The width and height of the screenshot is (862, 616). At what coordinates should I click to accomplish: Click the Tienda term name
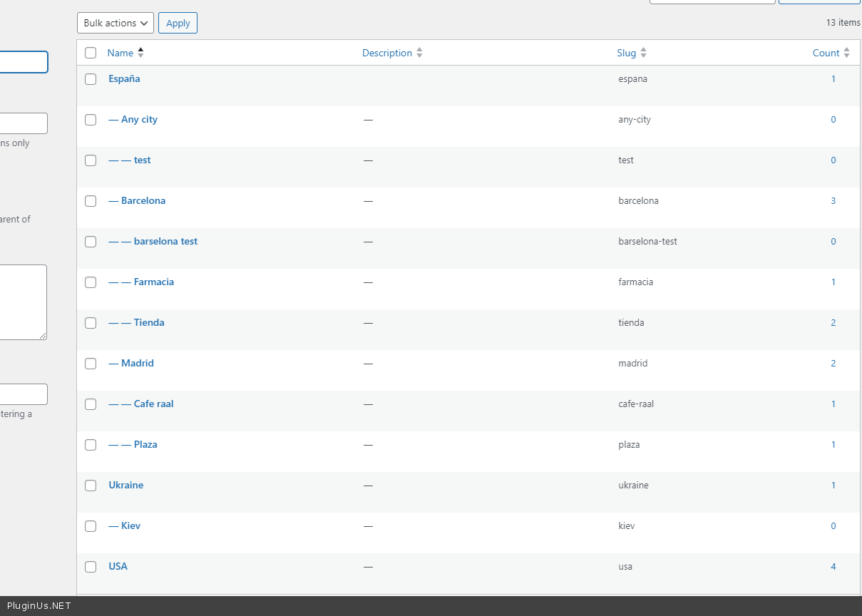pyautogui.click(x=148, y=322)
